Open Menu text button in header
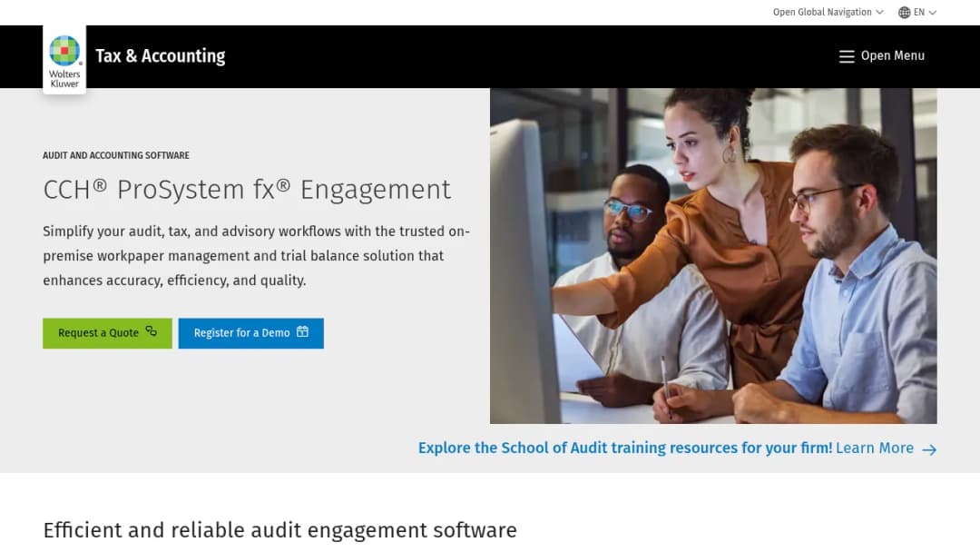 [893, 55]
